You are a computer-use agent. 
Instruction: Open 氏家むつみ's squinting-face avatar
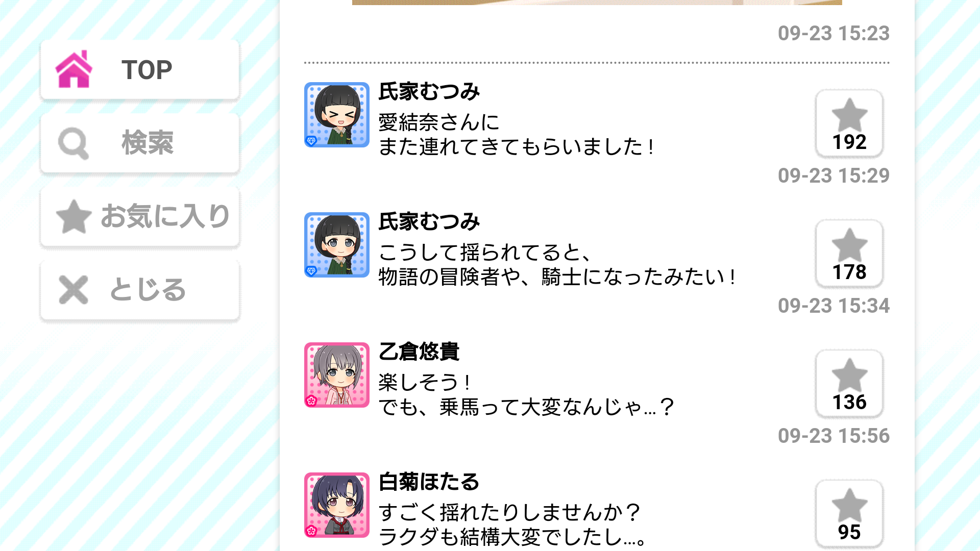pyautogui.click(x=337, y=115)
